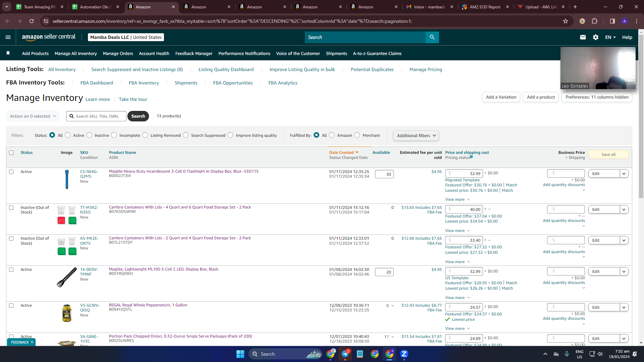The height and width of the screenshot is (362, 644).
Task: Click the black Maglite ML100 flashlight image
Action: (x=67, y=277)
